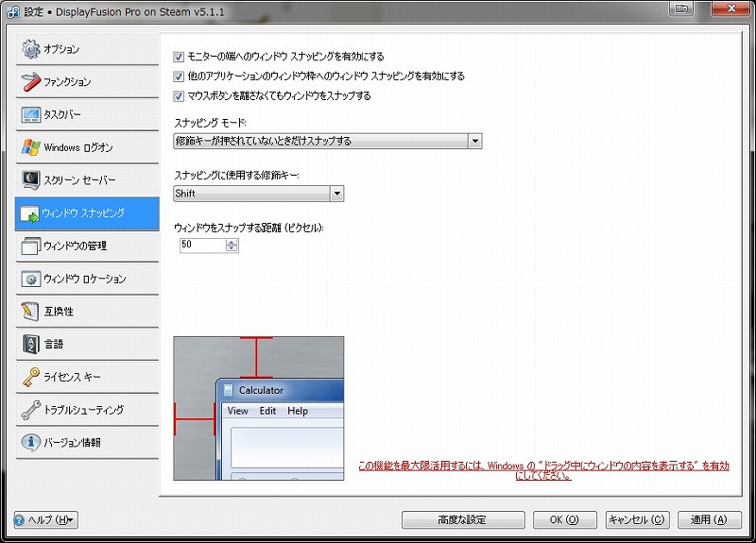
Task: Click the gold license key icon
Action: coord(30,377)
